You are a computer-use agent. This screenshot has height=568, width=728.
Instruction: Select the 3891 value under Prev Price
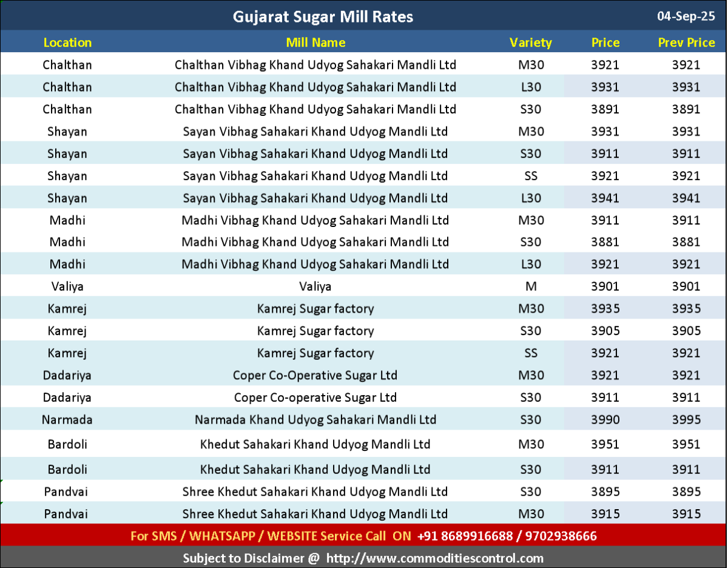[x=686, y=110]
